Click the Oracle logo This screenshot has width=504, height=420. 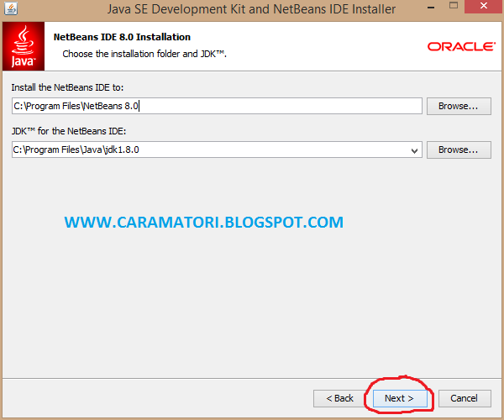pyautogui.click(x=461, y=46)
